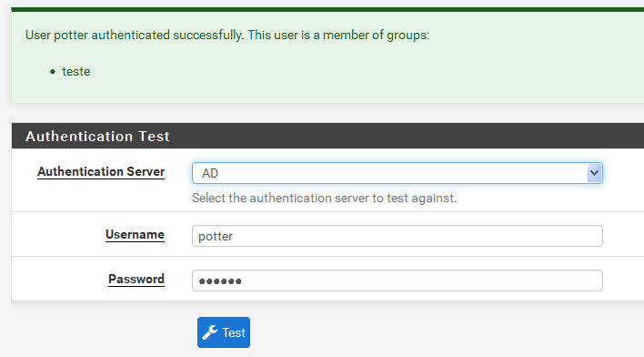Click the 'teste' group entry
644x357 pixels.
click(x=76, y=72)
